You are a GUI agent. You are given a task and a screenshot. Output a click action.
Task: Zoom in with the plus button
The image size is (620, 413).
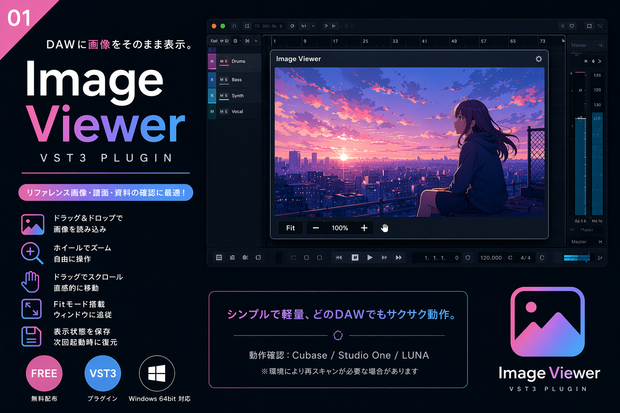[364, 228]
